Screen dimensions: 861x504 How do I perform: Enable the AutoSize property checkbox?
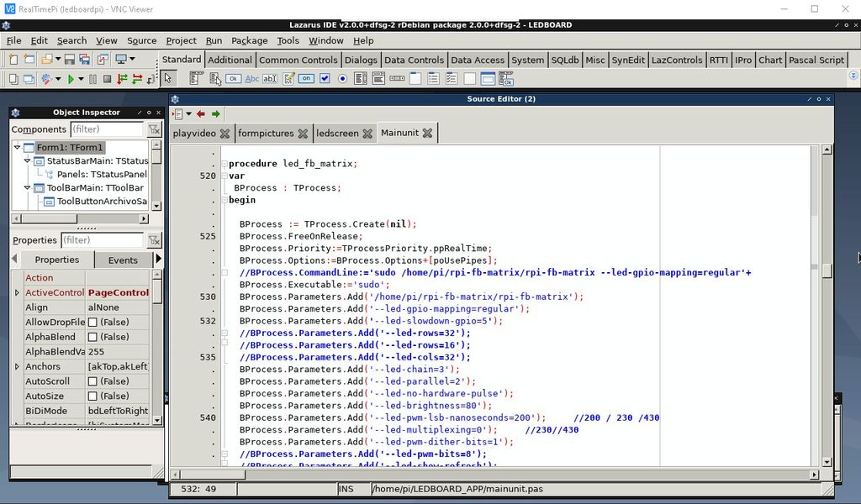point(93,396)
